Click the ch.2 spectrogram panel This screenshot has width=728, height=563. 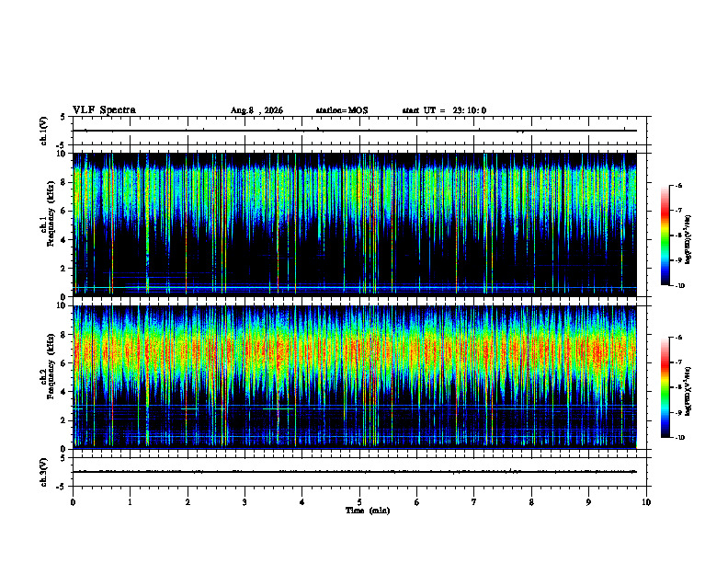click(355, 377)
